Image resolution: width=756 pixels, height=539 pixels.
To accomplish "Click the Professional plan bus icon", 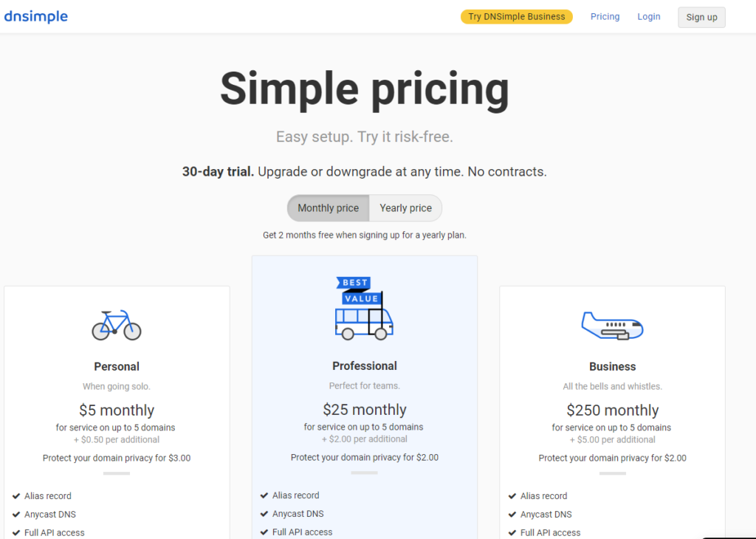I will [x=364, y=324].
